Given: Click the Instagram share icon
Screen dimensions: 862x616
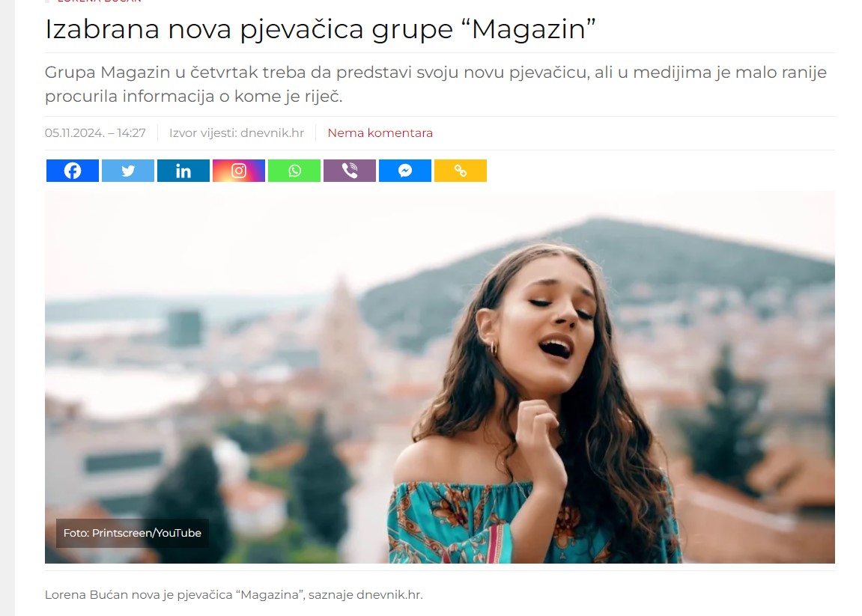Looking at the screenshot, I should tap(239, 171).
